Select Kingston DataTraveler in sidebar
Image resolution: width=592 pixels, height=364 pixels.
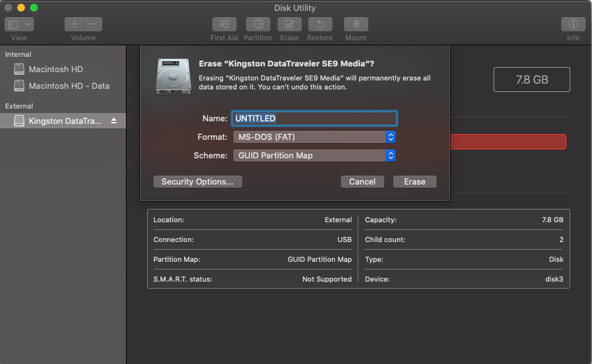[x=63, y=121]
